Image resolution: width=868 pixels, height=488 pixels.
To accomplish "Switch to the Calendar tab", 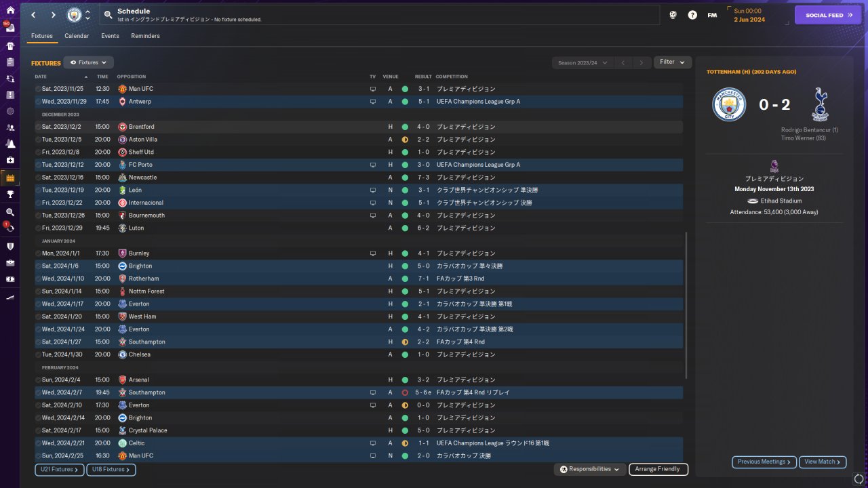I will 77,36.
